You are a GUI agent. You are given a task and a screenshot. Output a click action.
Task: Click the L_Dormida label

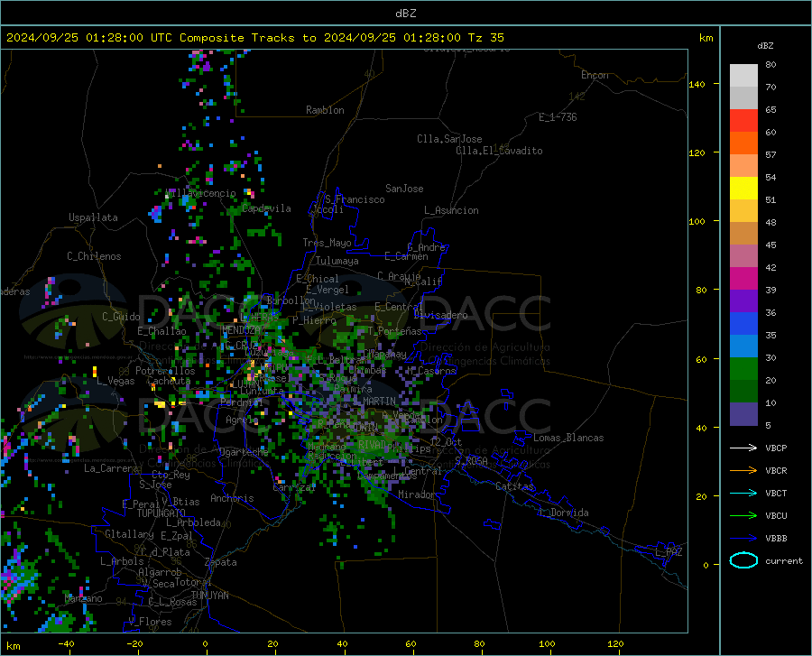pyautogui.click(x=563, y=513)
